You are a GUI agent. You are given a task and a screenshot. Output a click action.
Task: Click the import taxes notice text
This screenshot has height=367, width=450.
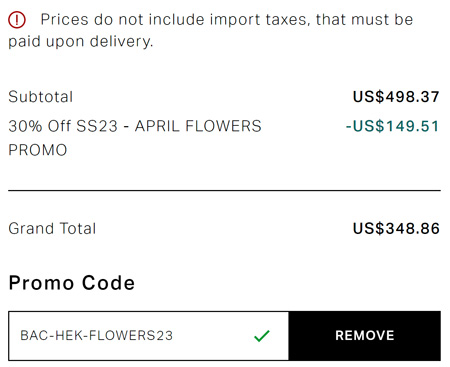coord(211,30)
